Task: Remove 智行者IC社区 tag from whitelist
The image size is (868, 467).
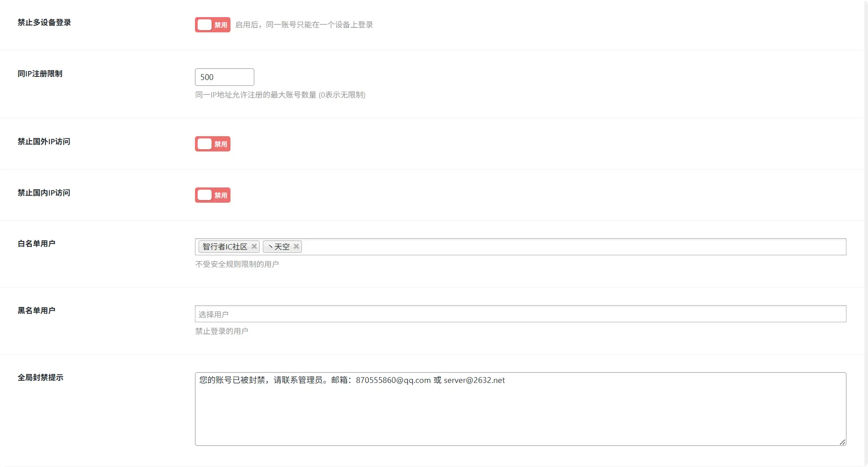Action: tap(254, 246)
